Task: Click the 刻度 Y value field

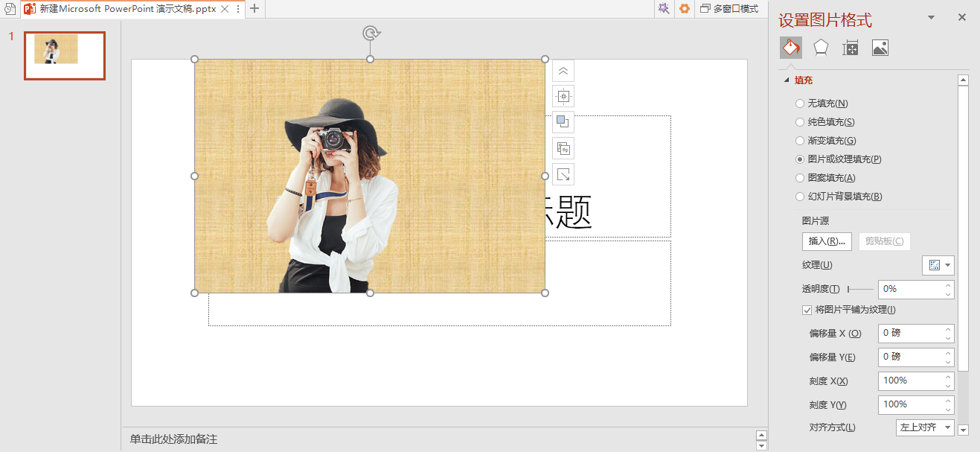Action: coord(910,405)
